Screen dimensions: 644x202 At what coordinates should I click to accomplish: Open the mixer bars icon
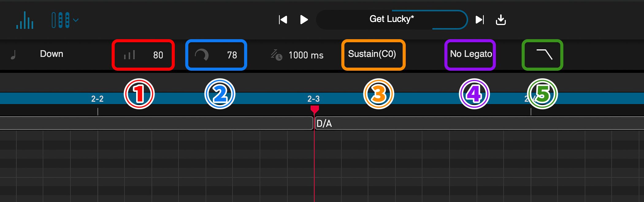25,20
